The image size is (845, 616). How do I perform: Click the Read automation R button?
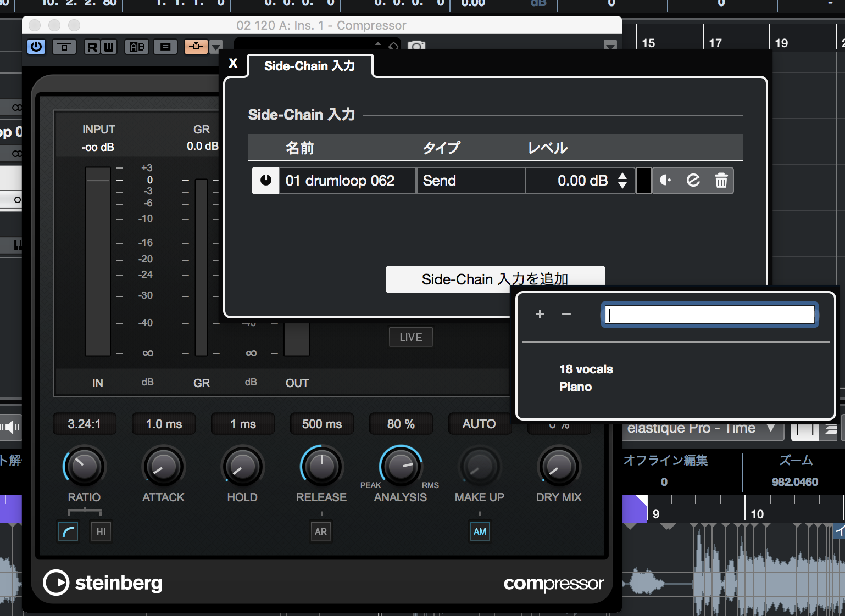(x=92, y=47)
